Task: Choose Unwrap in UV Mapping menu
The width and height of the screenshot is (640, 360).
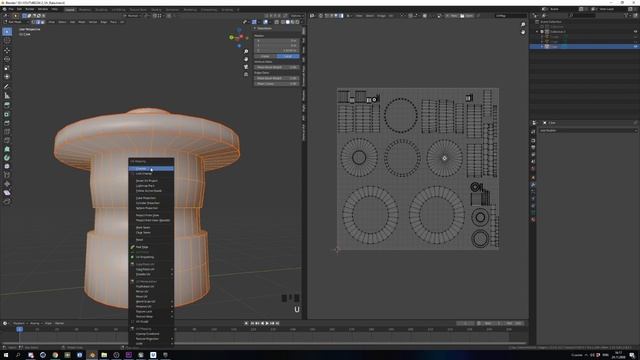Action: pos(151,169)
